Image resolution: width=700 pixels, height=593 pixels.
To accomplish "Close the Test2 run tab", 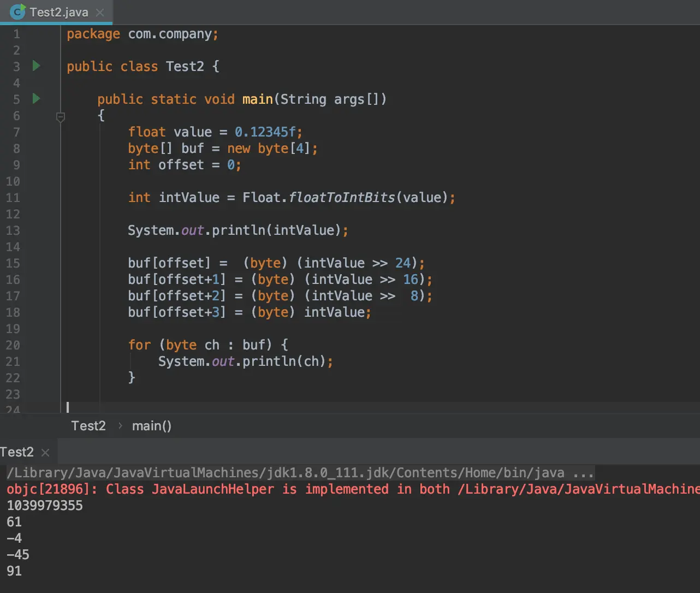I will (x=45, y=453).
